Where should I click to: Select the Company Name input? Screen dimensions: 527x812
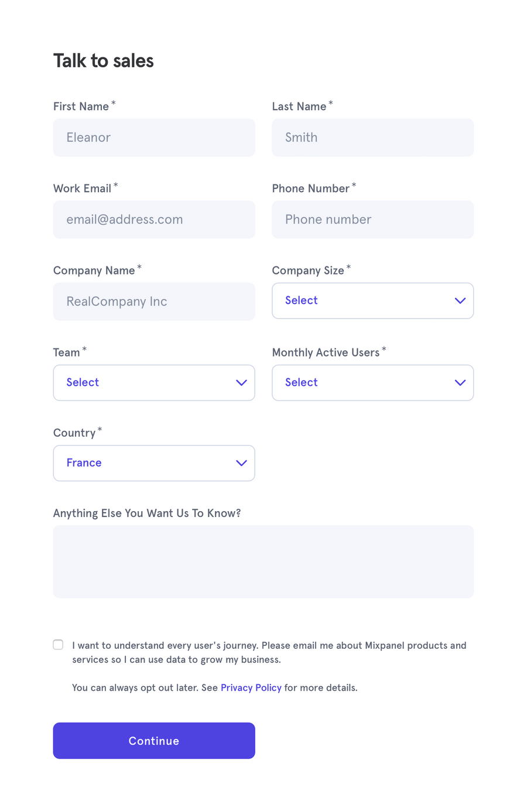tap(154, 301)
